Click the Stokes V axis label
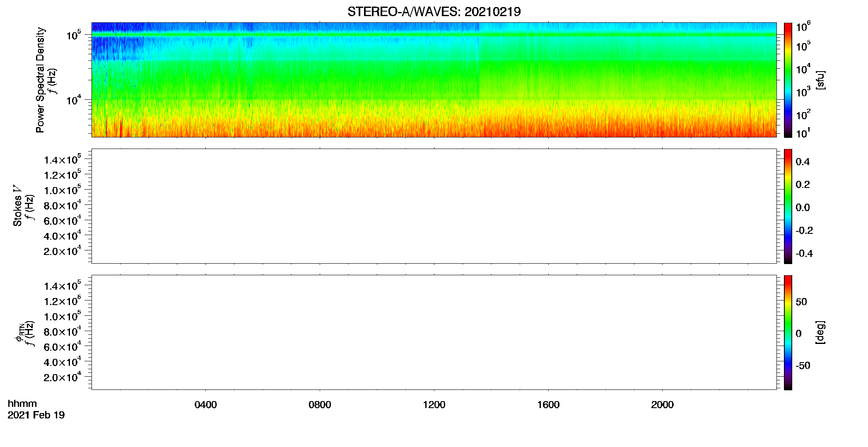Screen dimensions: 868x447 (17, 206)
